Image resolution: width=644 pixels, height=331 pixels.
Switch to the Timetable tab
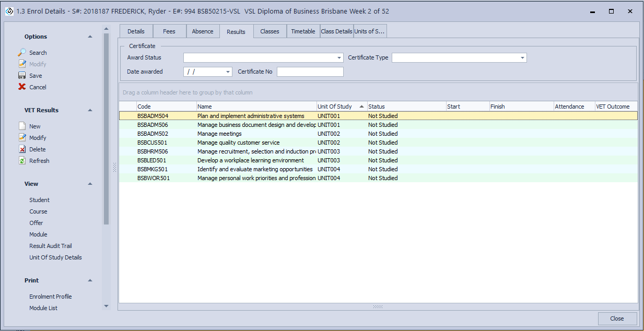[303, 31]
